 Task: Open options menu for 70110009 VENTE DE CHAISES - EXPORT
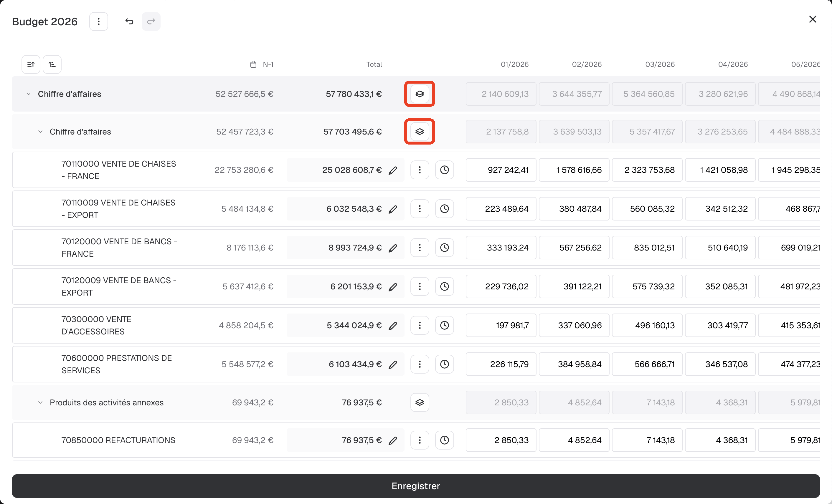[x=420, y=209]
